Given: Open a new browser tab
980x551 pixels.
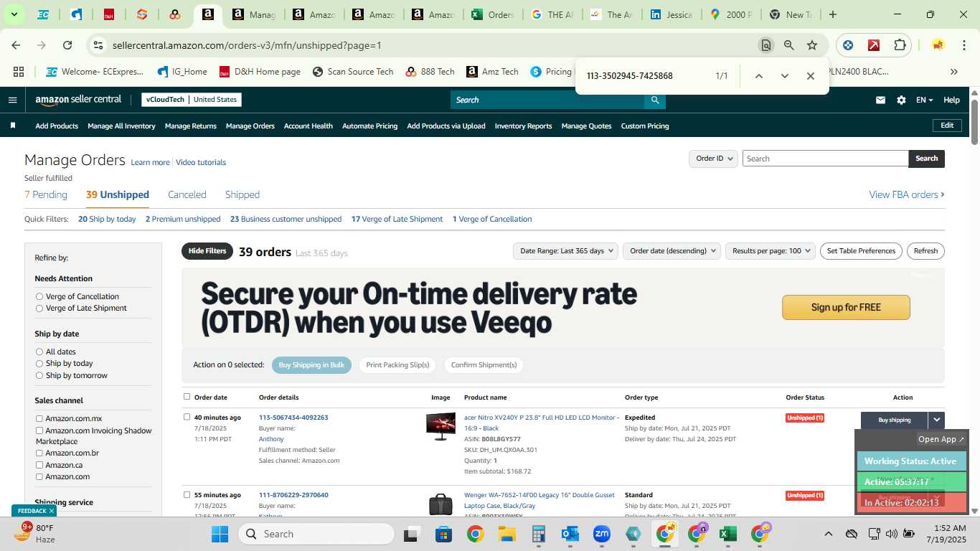Looking at the screenshot, I should click(832, 14).
